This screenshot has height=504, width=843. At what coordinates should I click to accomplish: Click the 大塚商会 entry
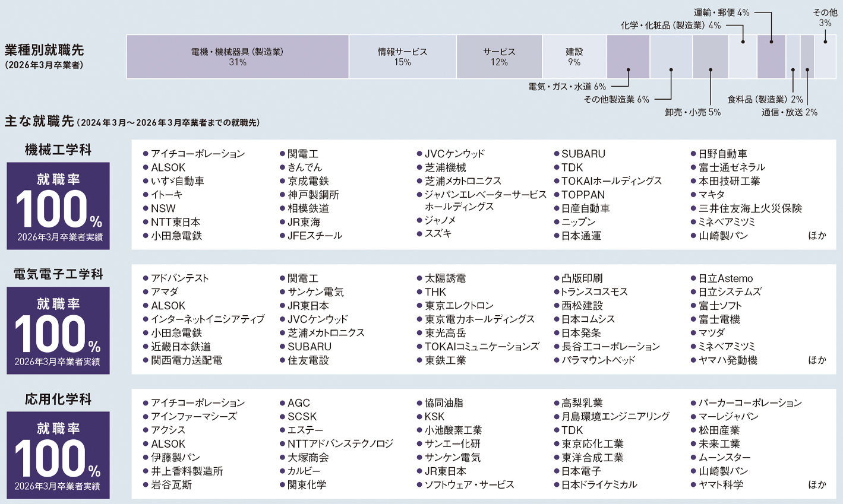pyautogui.click(x=308, y=458)
